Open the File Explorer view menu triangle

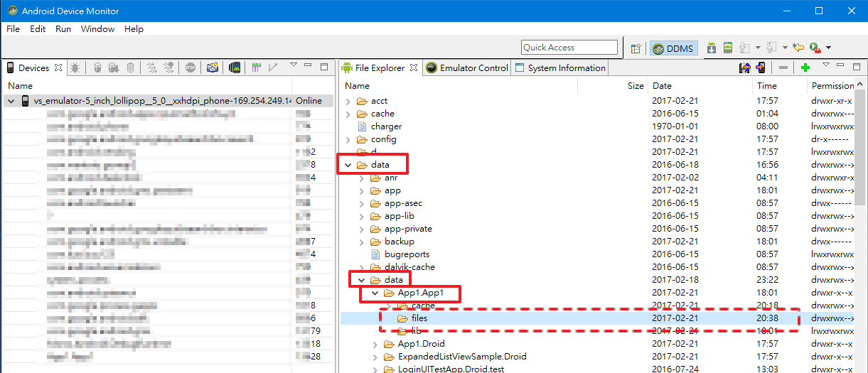[825, 65]
